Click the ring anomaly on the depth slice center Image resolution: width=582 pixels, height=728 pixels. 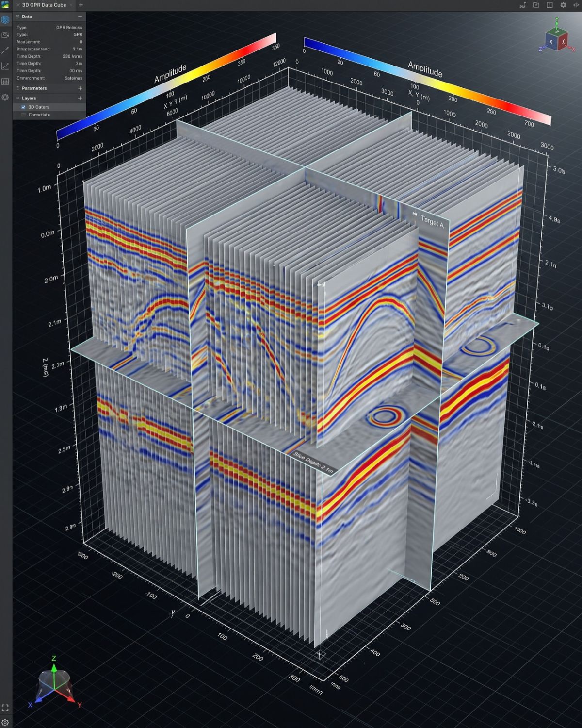(x=385, y=416)
